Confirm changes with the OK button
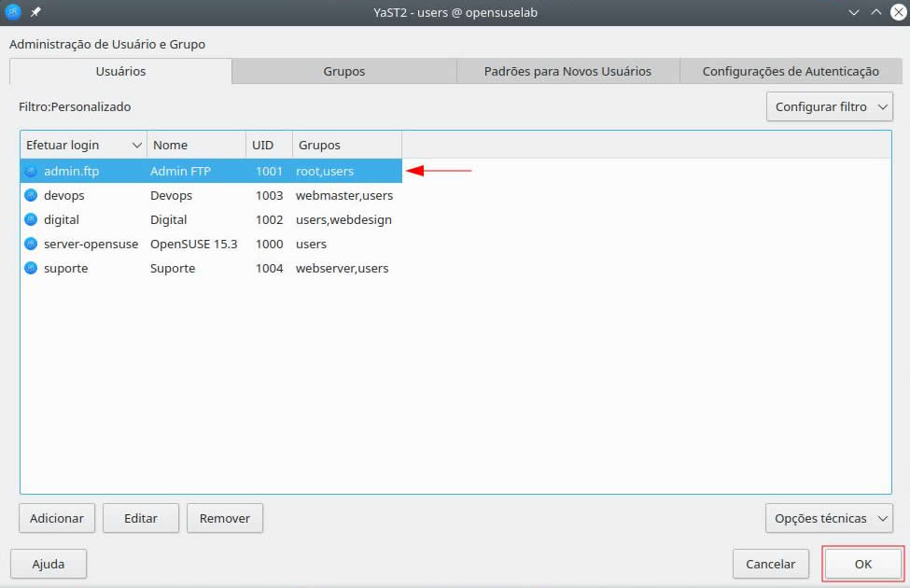The image size is (910, 588). point(862,564)
